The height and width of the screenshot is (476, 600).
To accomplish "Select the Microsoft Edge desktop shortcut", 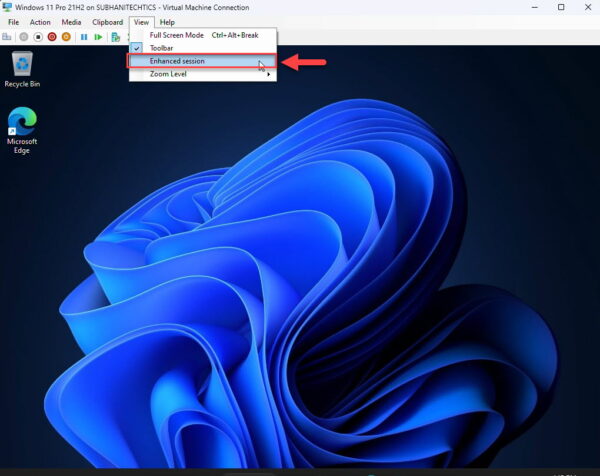I will [x=21, y=130].
